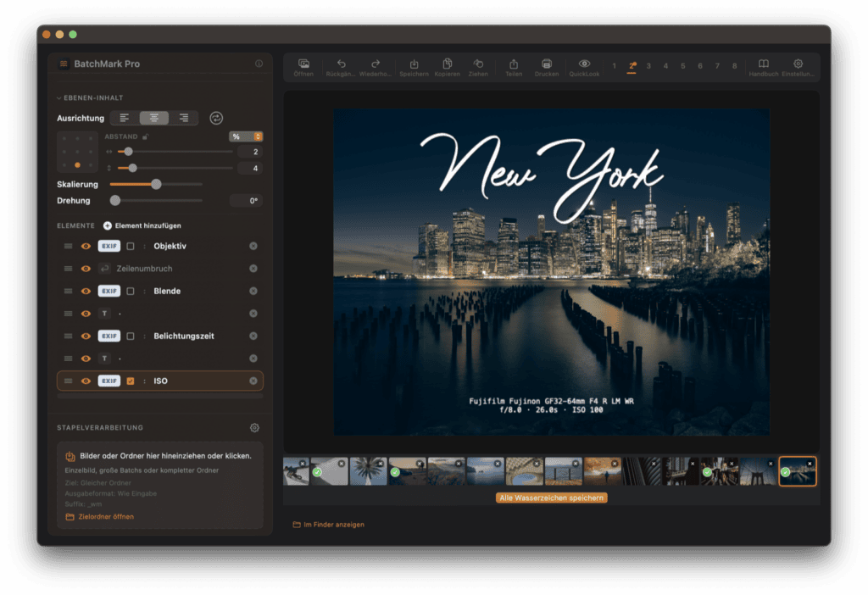Enable the Blende label checkbox
This screenshot has height=595, width=868.
point(131,291)
